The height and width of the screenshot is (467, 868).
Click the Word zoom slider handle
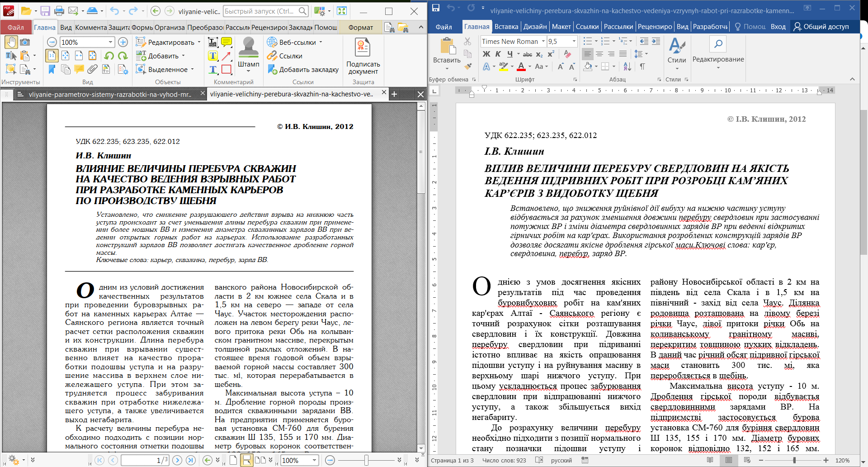pyautogui.click(x=794, y=460)
